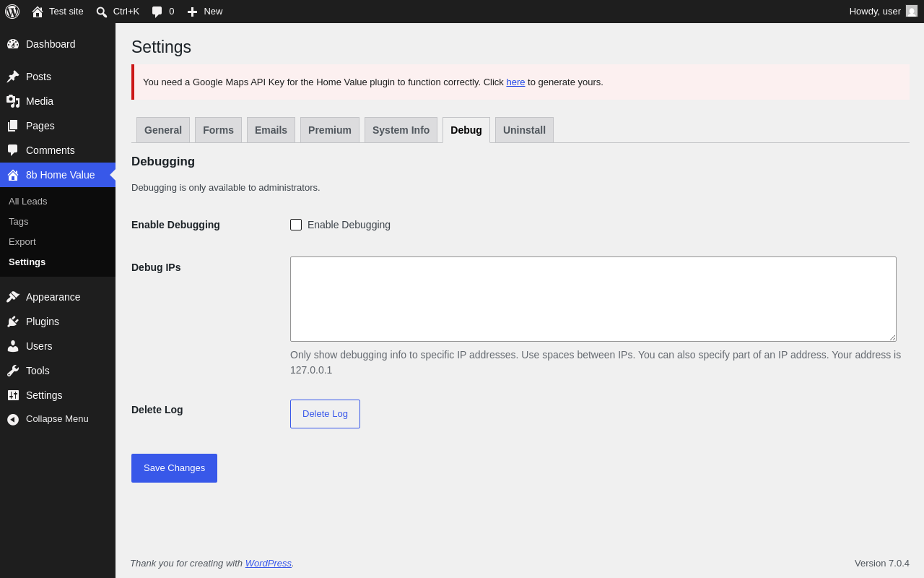Go to the Users menu label
This screenshot has height=578, width=924.
click(x=39, y=346)
